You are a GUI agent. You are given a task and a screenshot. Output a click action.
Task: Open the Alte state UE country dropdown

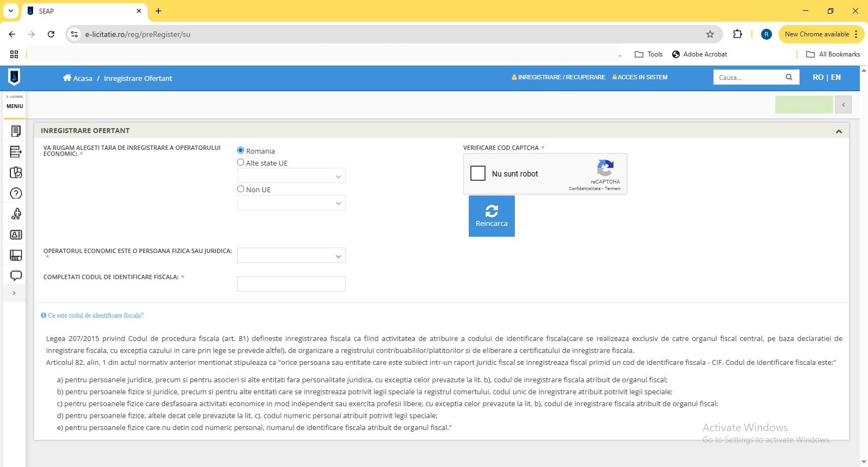point(291,176)
